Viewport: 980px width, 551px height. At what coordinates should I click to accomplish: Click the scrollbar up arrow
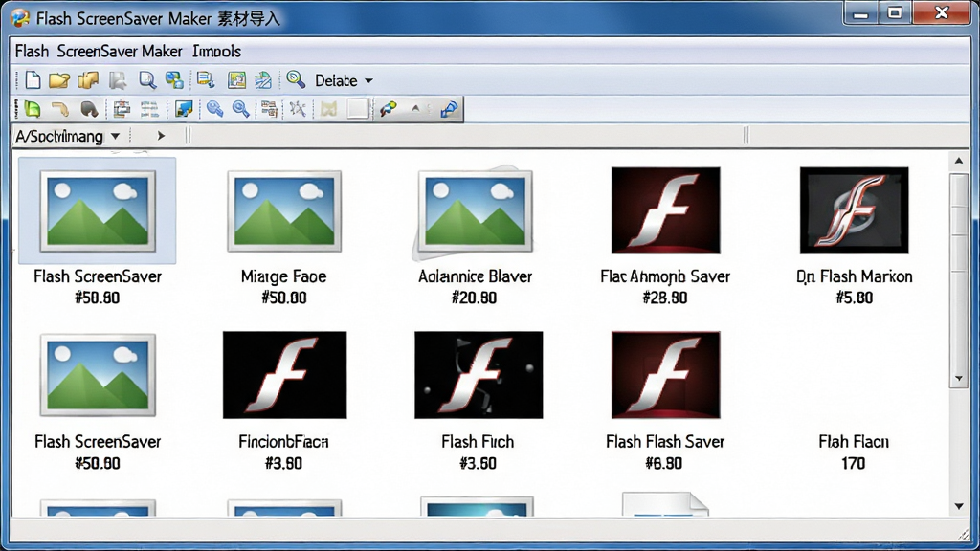tap(959, 161)
